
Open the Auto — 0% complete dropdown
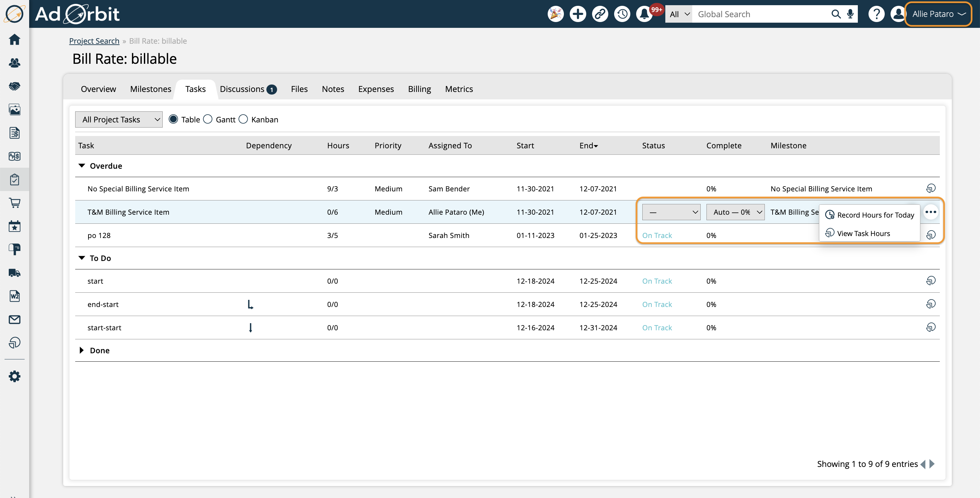point(735,212)
